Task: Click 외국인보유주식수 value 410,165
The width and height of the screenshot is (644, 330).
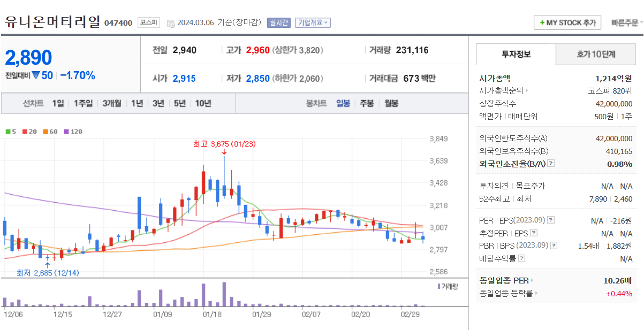Action: [x=619, y=151]
